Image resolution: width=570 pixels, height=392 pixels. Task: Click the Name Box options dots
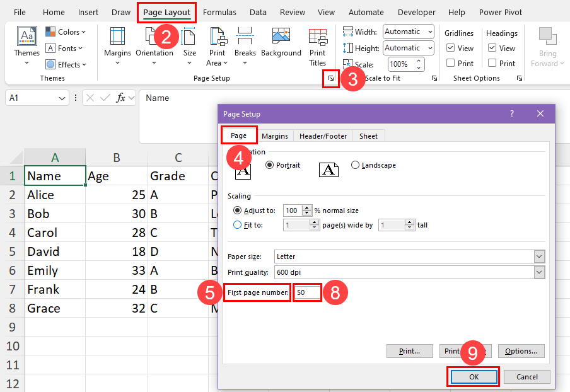pyautogui.click(x=76, y=98)
